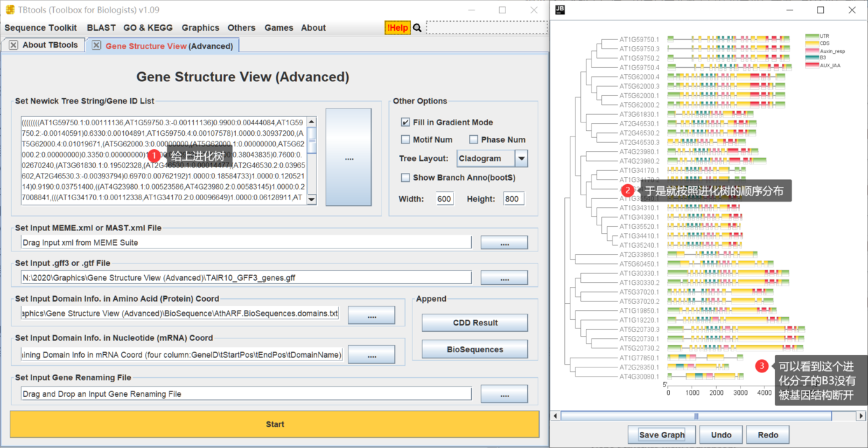Browse for gene renaming file
This screenshot has width=868, height=448.
tap(504, 394)
